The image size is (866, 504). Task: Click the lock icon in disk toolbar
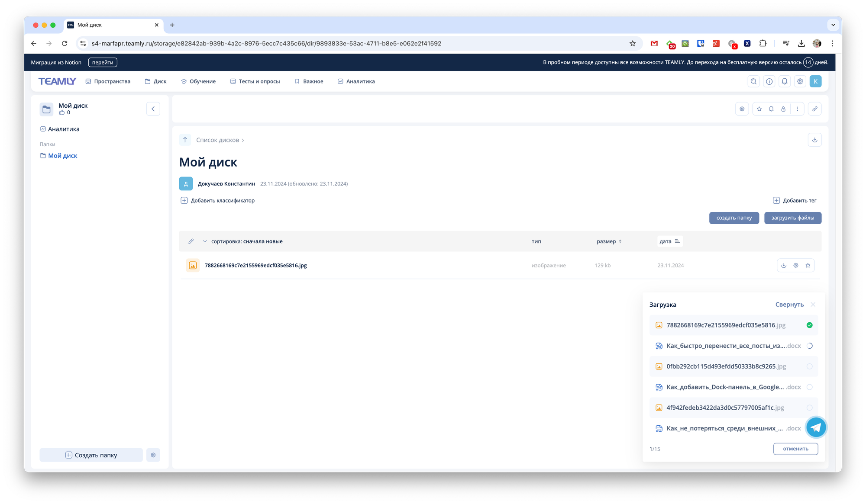(783, 109)
